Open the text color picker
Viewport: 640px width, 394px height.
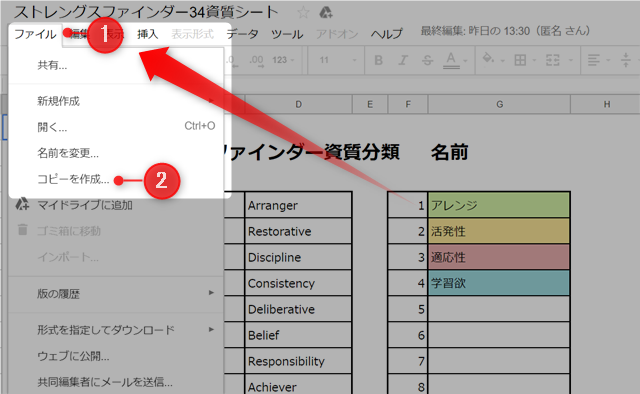pyautogui.click(x=451, y=60)
